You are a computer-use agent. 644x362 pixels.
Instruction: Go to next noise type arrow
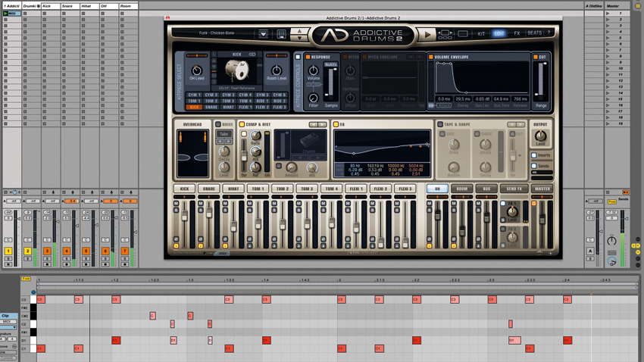(x=228, y=141)
